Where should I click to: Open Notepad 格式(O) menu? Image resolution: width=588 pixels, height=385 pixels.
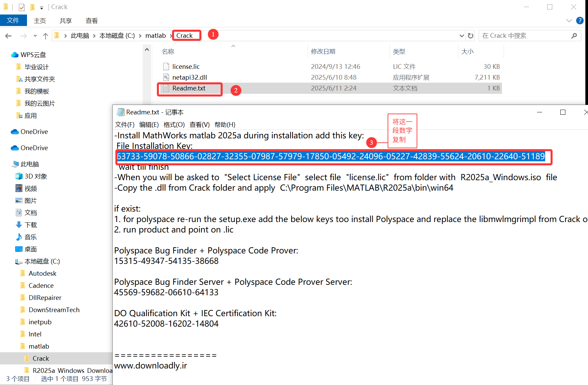pos(174,125)
